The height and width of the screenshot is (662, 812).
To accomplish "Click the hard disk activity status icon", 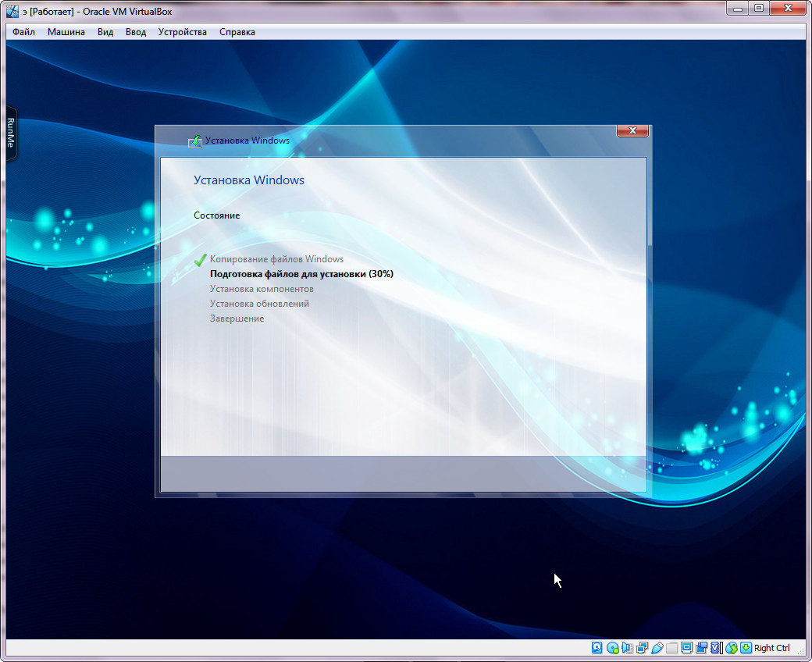I will click(597, 647).
